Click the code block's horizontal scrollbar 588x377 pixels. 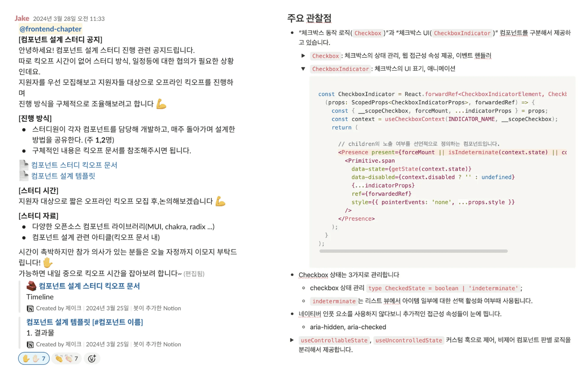coord(413,251)
